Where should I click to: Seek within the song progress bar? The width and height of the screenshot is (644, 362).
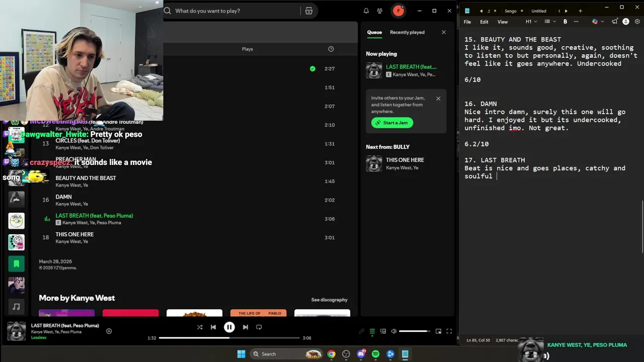pyautogui.click(x=229, y=338)
